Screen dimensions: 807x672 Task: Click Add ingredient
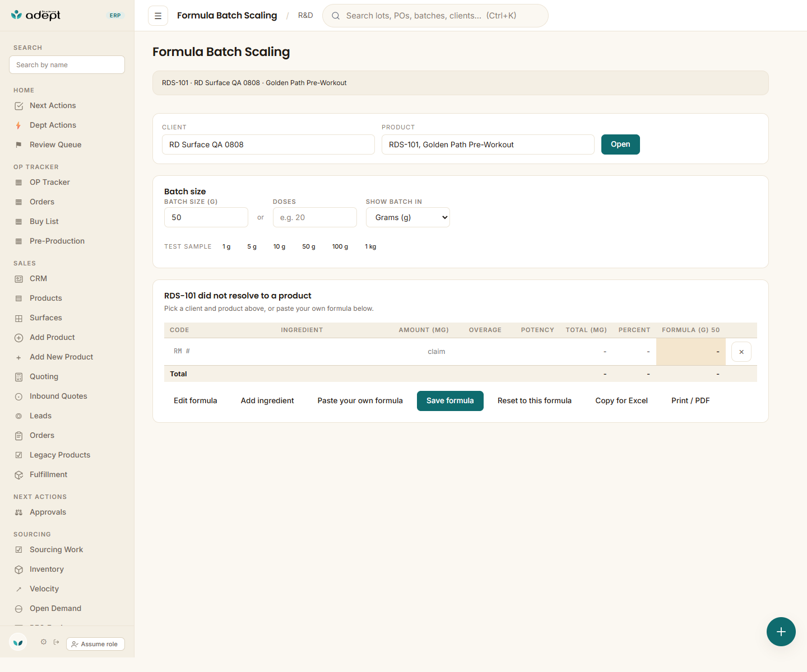(x=267, y=401)
